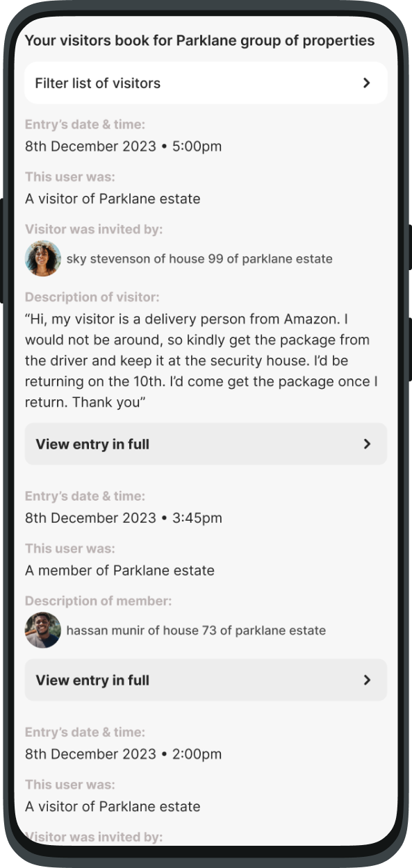Open sky stevenson's profile picture
Screen dimensions: 412x868
[x=42, y=258]
